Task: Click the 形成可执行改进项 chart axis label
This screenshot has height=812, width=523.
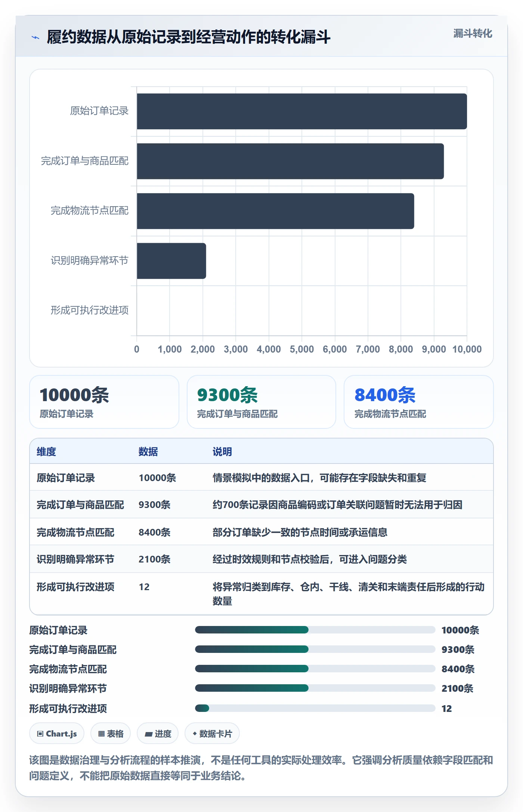Action: [x=90, y=310]
